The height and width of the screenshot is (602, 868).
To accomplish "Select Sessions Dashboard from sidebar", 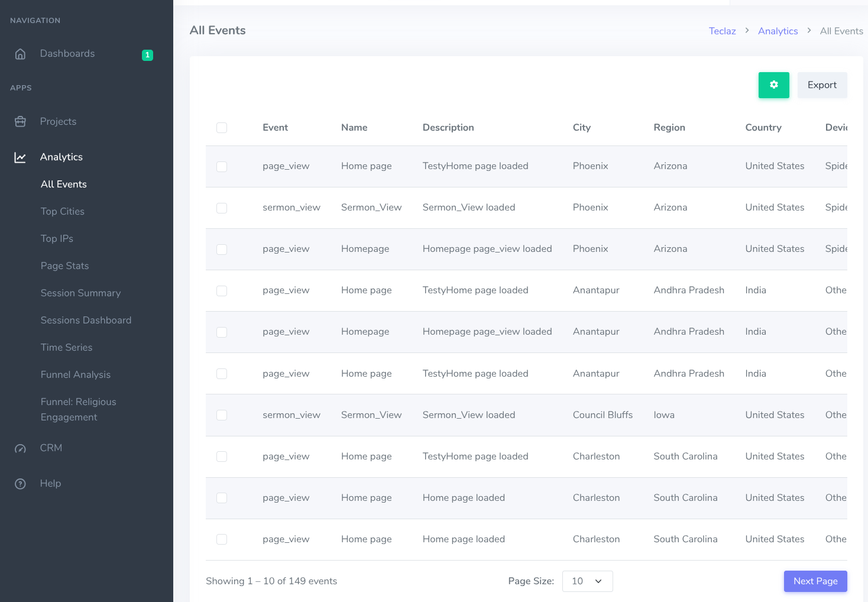I will point(86,320).
